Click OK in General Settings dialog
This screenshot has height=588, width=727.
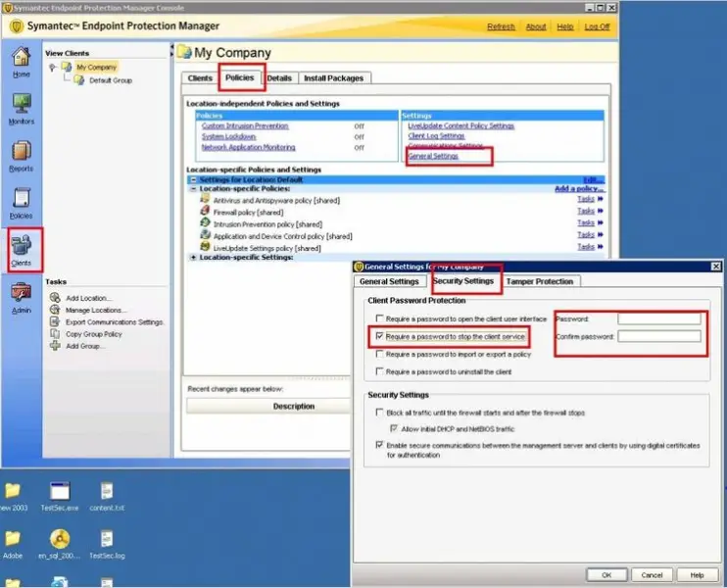606,575
